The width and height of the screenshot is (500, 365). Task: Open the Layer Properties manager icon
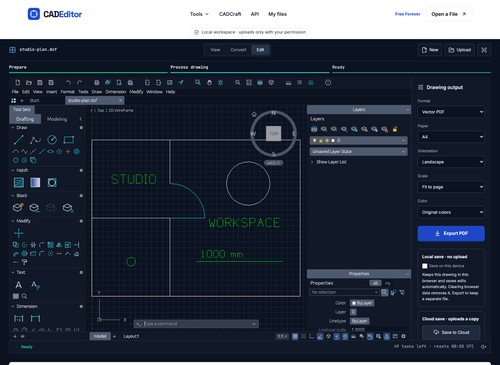[x=314, y=129]
